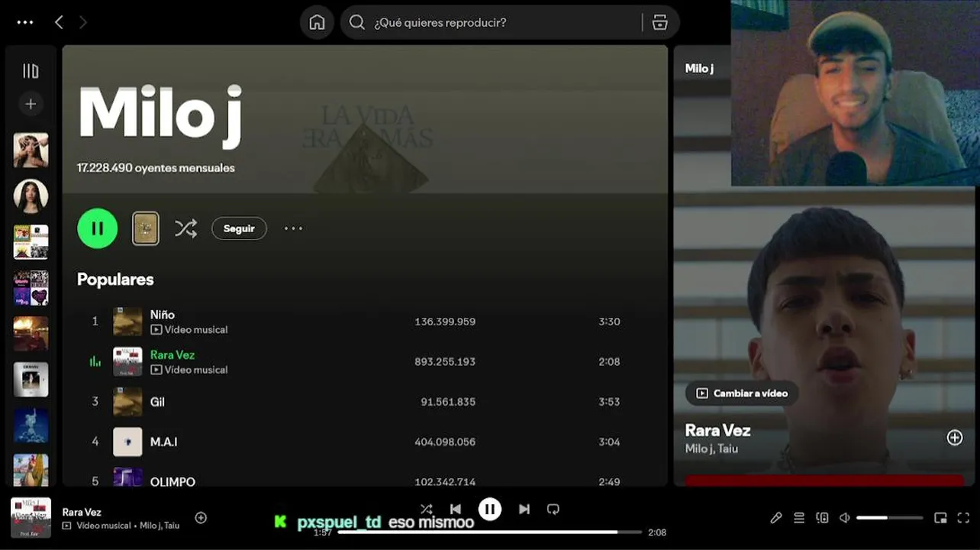Viewport: 980px width, 550px height.
Task: Open the playback queue icon
Action: (x=799, y=518)
